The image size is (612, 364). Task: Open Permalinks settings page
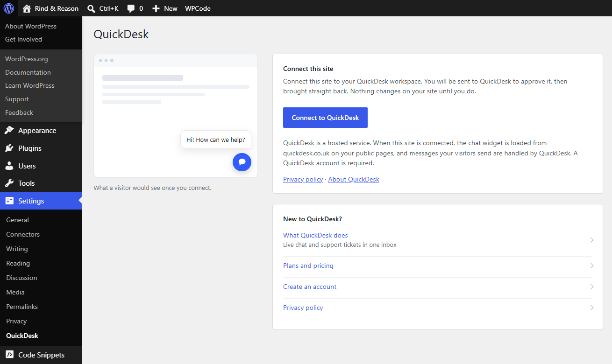(x=22, y=307)
